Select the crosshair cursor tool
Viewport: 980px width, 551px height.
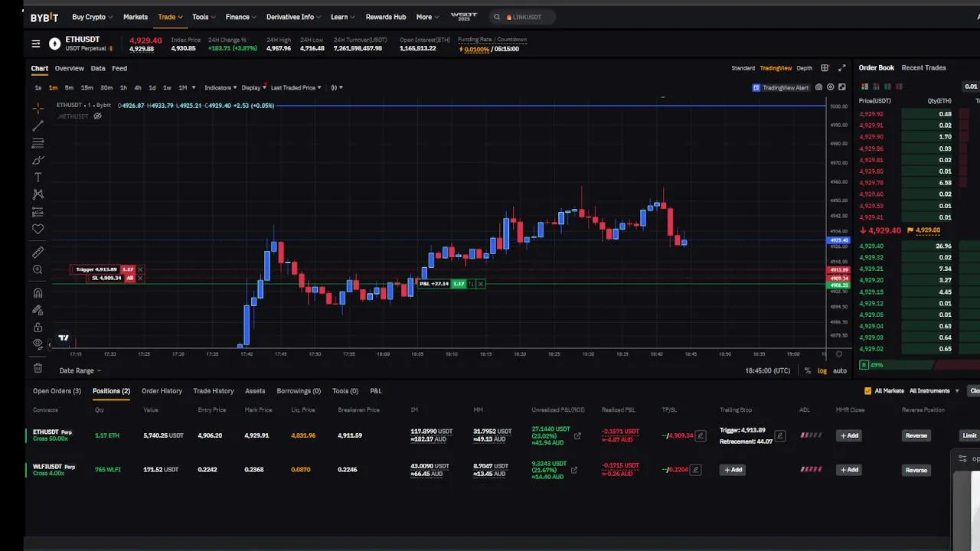[38, 108]
